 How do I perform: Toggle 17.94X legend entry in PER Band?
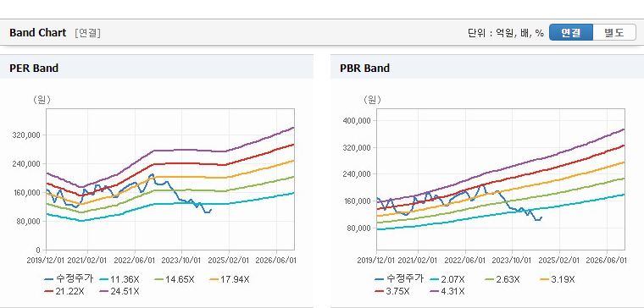click(x=229, y=280)
